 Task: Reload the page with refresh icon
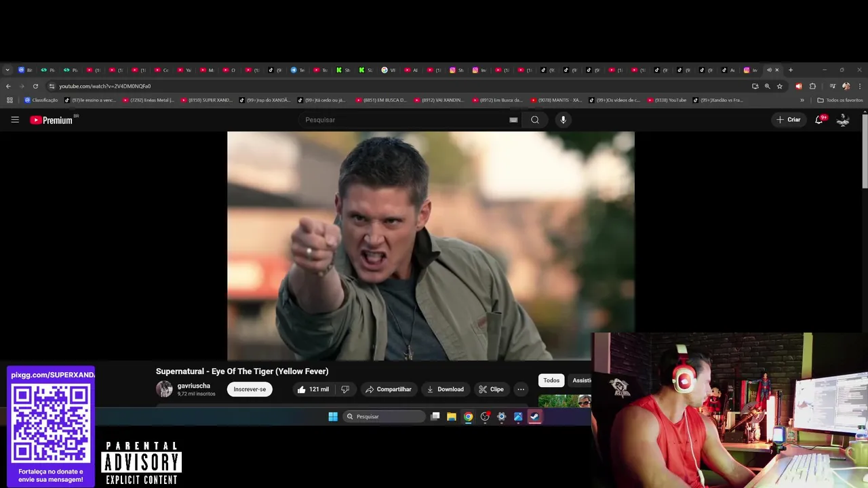(35, 86)
